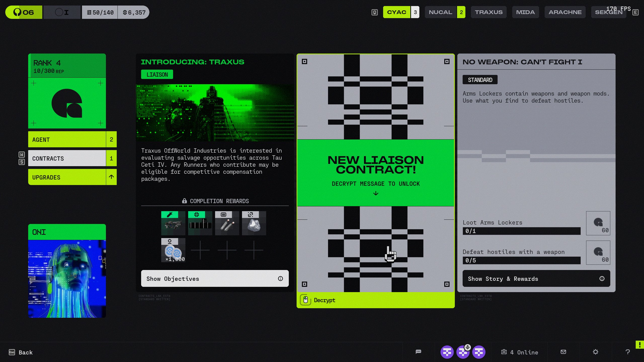This screenshot has width=644, height=362.
Task: Click the squad avatar with microphone badge
Action: click(x=463, y=352)
